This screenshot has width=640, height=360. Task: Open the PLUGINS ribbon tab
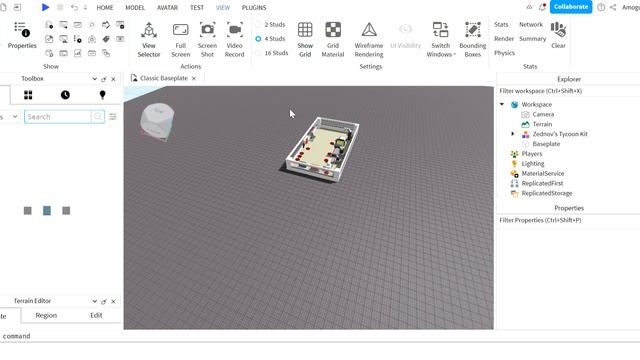coord(254,8)
